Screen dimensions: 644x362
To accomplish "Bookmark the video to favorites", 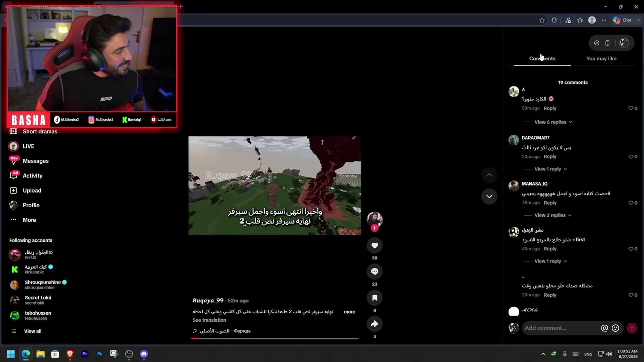I will [x=374, y=298].
